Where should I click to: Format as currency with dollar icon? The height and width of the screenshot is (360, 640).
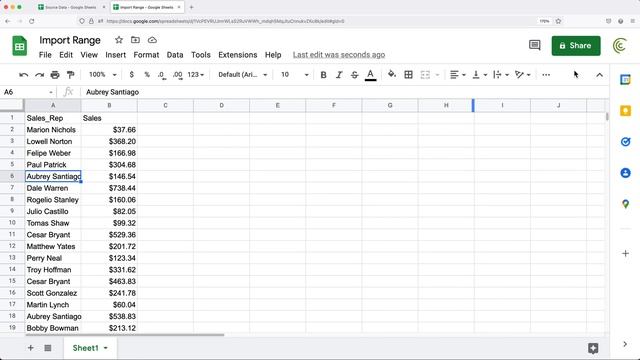pyautogui.click(x=131, y=75)
